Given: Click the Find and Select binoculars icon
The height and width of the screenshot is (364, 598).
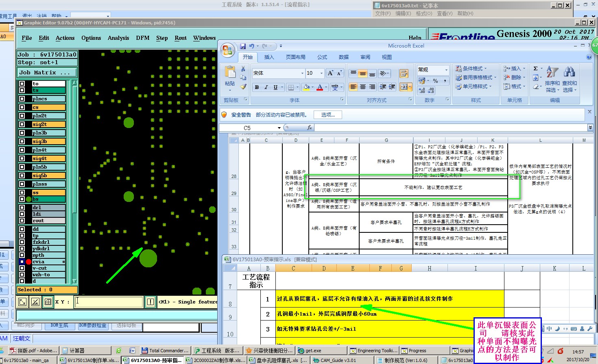Looking at the screenshot, I should 569,72.
